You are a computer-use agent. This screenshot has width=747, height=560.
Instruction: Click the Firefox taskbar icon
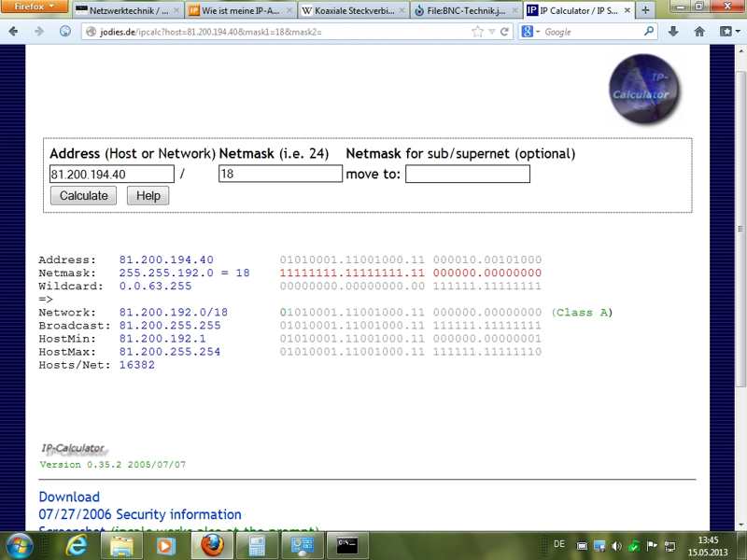click(x=212, y=545)
